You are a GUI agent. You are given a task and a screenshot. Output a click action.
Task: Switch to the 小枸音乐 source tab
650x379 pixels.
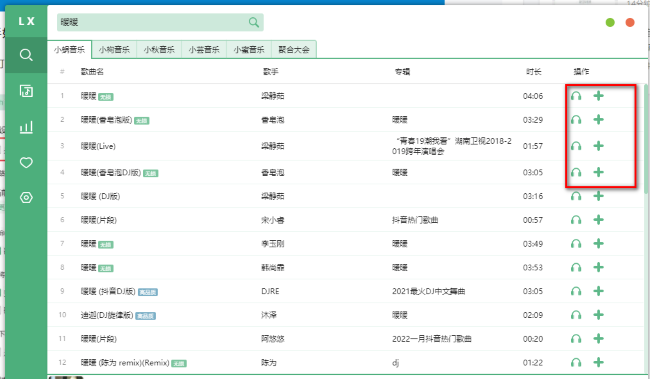coord(114,50)
